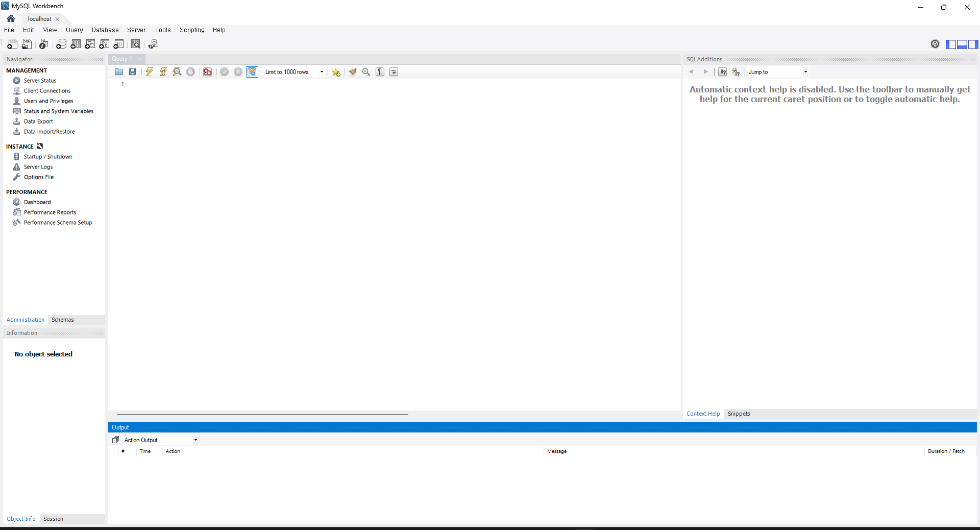Open the Query menu

75,30
